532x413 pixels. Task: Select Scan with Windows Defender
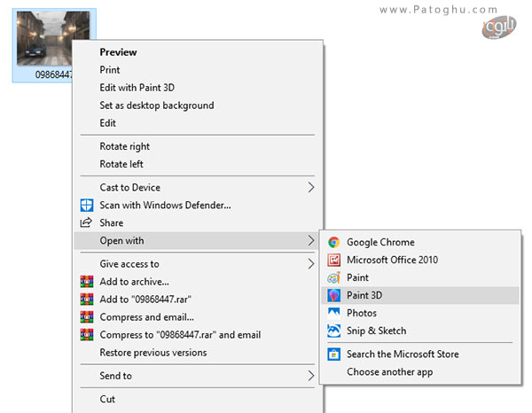click(x=198, y=205)
